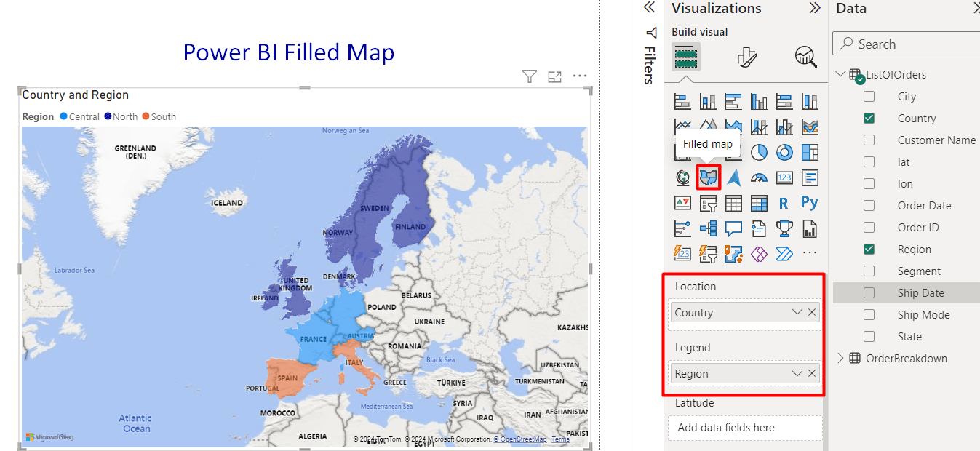This screenshot has width=980, height=451.
Task: Choose the Pie chart visual
Action: [x=759, y=152]
